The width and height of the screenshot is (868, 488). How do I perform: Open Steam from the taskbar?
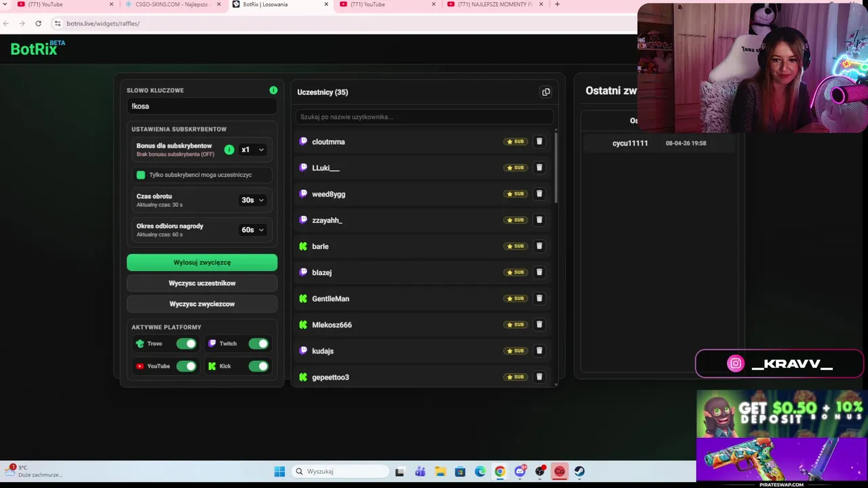pyautogui.click(x=579, y=471)
